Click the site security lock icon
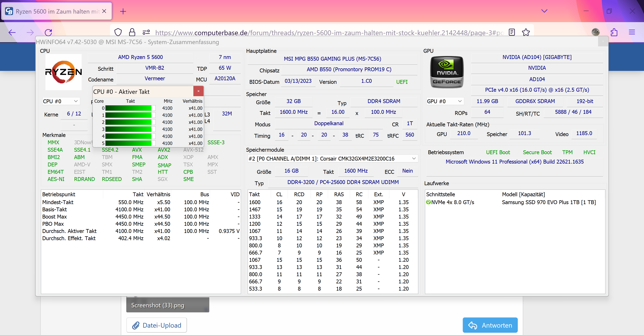The width and height of the screenshot is (644, 335). 132,32
